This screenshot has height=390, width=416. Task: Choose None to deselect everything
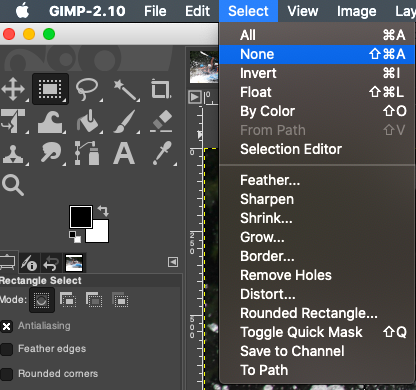click(317, 54)
